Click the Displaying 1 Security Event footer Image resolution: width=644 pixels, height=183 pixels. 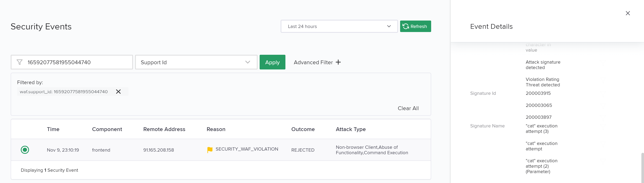point(50,170)
